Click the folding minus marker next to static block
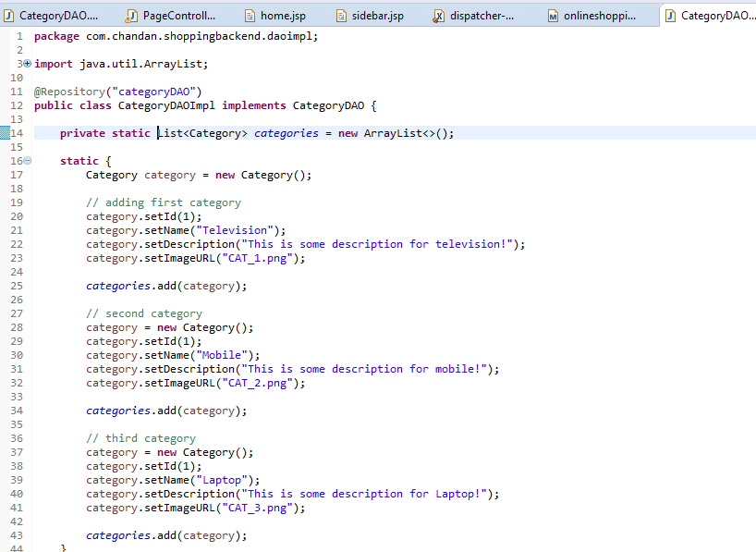 point(26,160)
